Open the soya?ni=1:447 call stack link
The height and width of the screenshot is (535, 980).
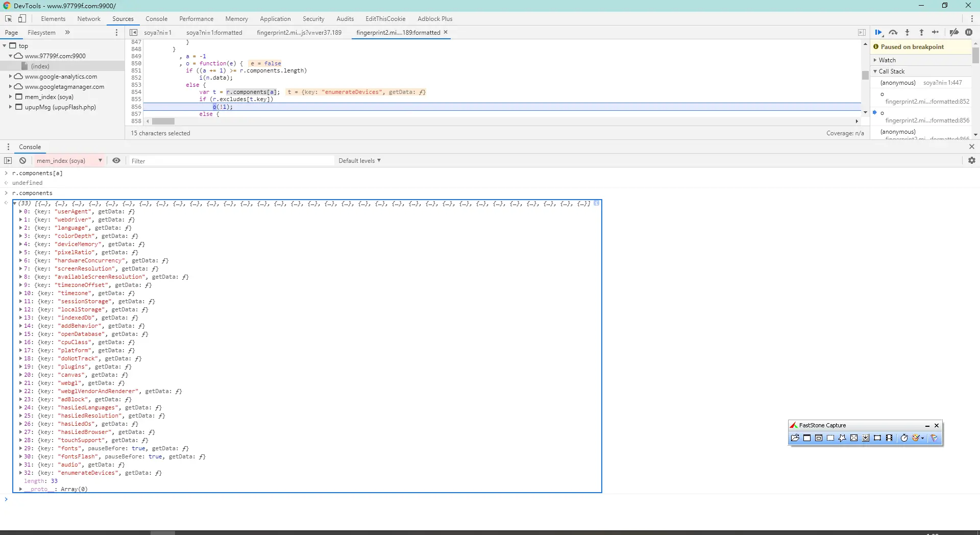pyautogui.click(x=942, y=83)
